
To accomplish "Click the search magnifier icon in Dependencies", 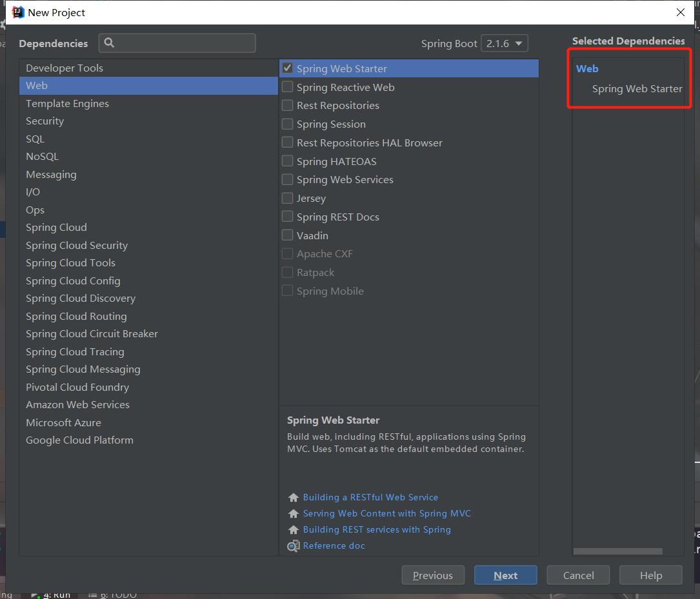I will click(x=110, y=43).
